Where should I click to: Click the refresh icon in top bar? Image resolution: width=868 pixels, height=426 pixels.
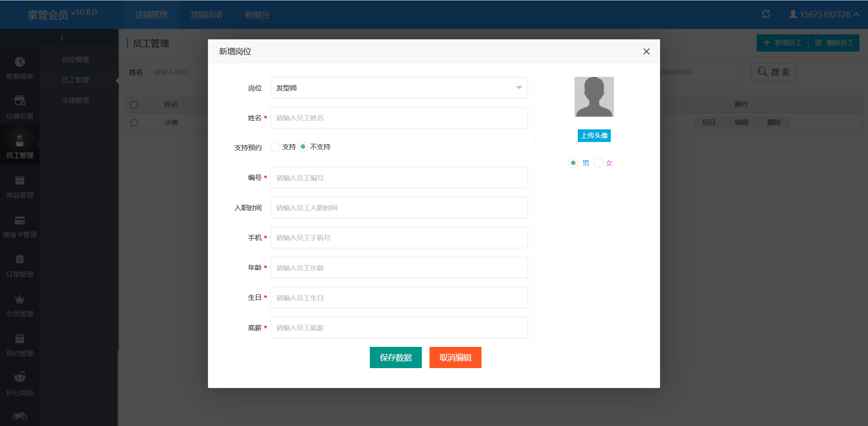(766, 14)
